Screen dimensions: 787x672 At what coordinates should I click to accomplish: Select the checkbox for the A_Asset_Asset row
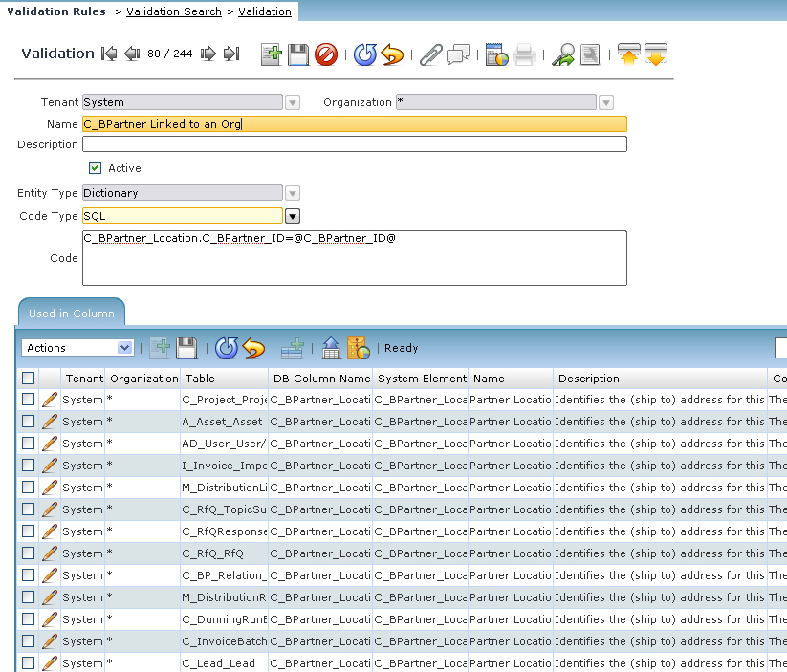pos(29,422)
